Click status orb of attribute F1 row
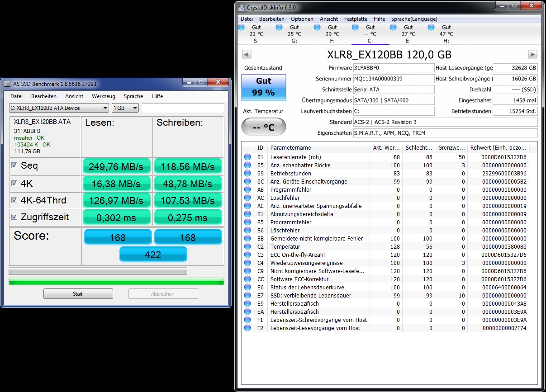 tap(247, 320)
